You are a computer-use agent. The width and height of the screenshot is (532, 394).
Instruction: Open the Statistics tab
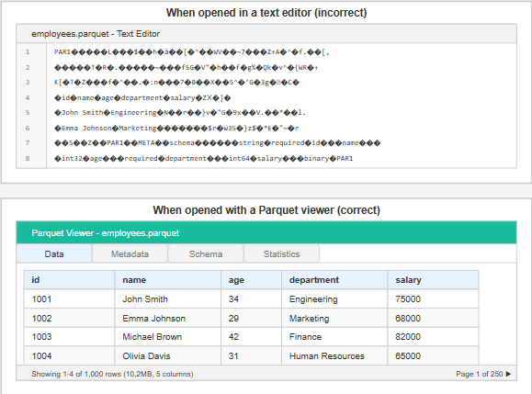[281, 253]
